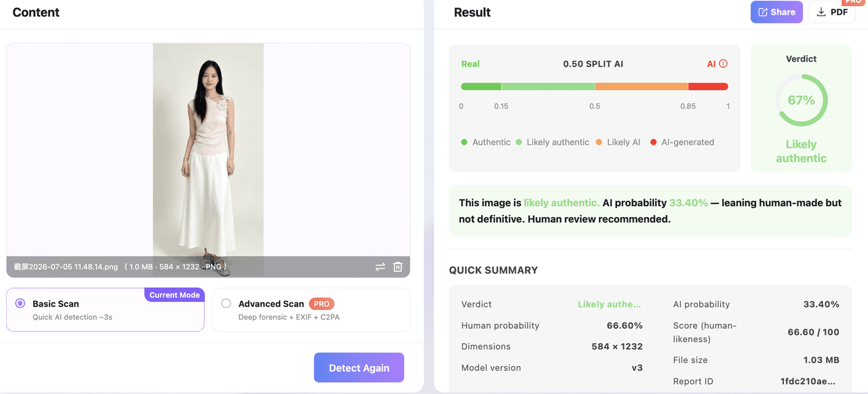Download the PDF report

tap(832, 12)
